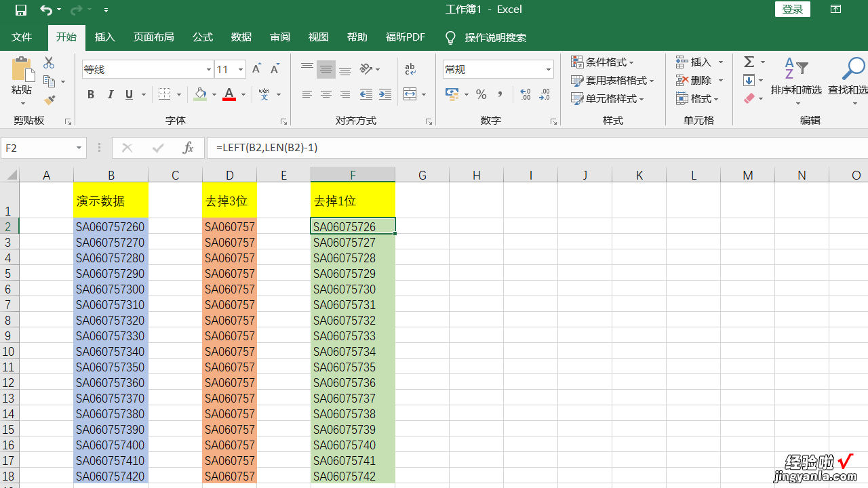Decrease font size with small A icon

pyautogui.click(x=275, y=69)
